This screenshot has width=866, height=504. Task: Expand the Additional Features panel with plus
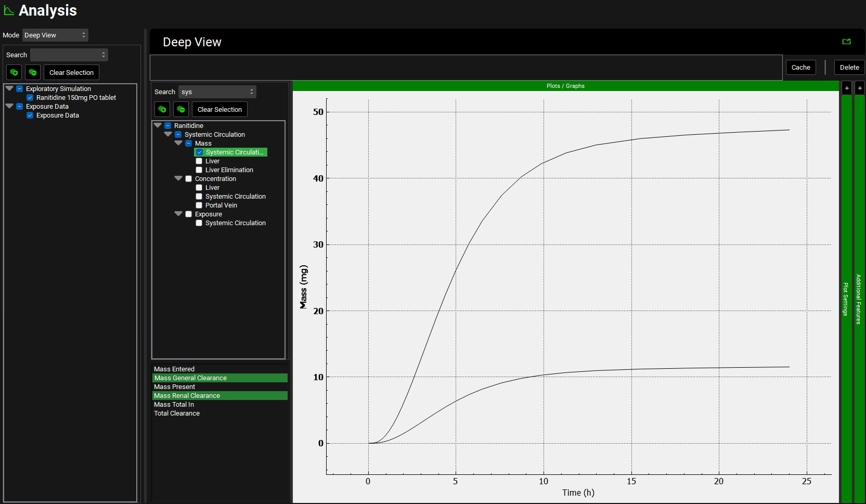[x=860, y=88]
